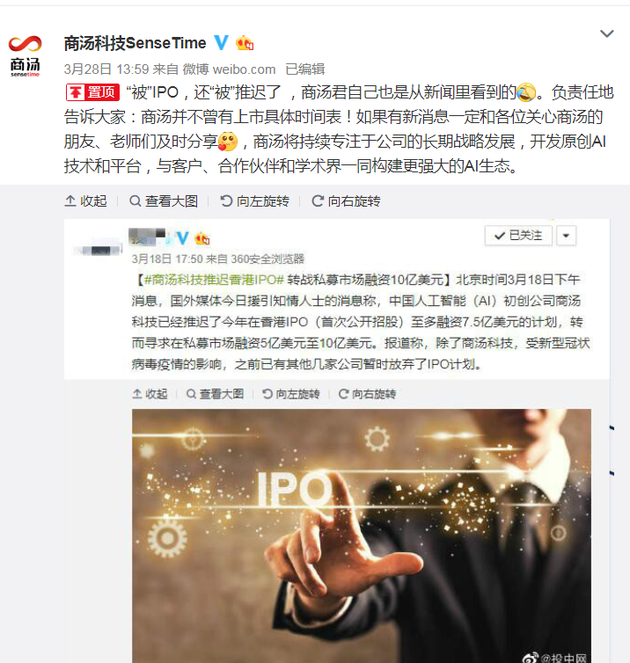This screenshot has width=630, height=663.
Task: Open the 微博 weibo.com source link
Action: tap(229, 69)
